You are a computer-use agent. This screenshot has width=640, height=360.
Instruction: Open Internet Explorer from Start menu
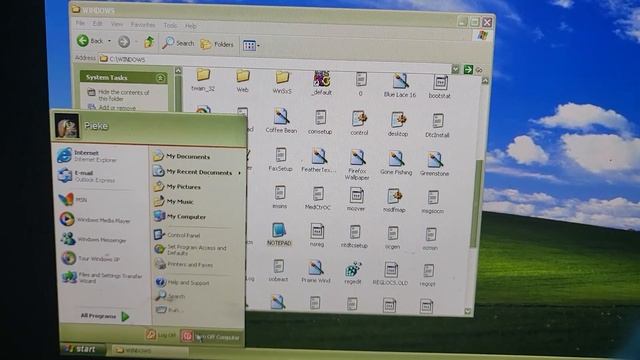pyautogui.click(x=87, y=156)
